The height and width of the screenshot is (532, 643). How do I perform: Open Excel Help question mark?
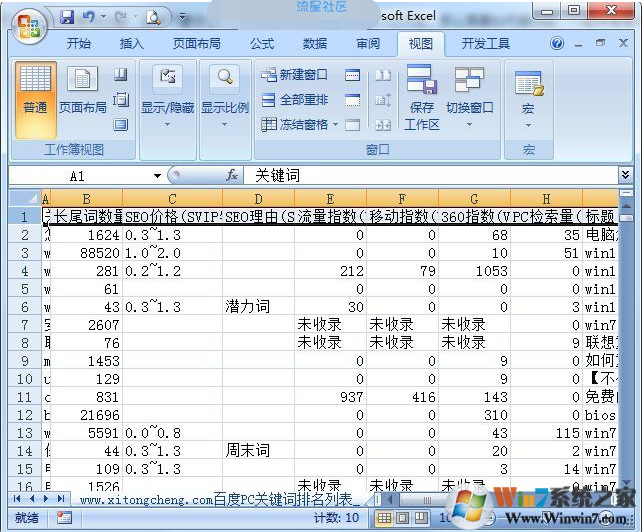coord(557,43)
